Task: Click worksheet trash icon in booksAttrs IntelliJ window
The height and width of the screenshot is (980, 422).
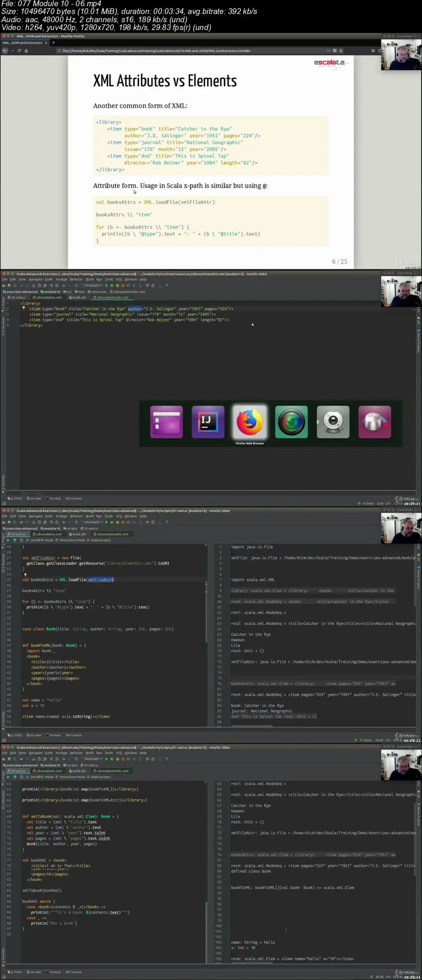Action: coord(15,540)
